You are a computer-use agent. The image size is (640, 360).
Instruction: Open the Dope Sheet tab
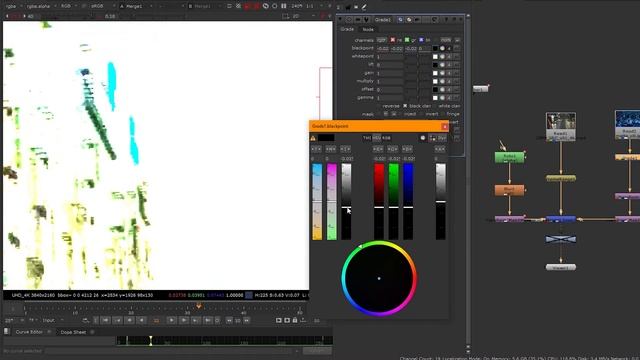tap(73, 332)
